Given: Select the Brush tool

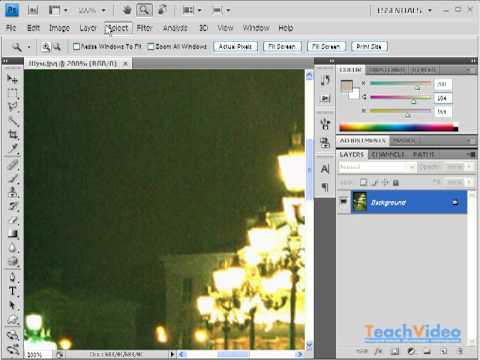Looking at the screenshot, I should (x=12, y=179).
